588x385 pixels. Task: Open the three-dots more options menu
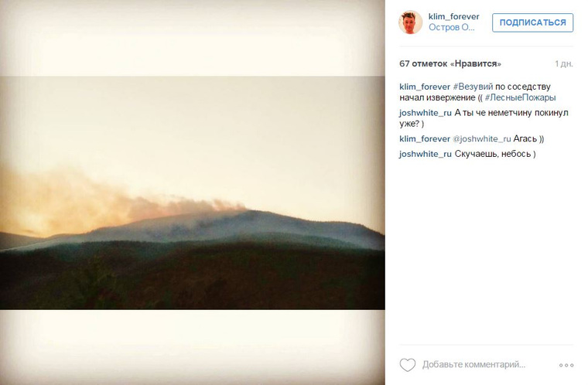click(566, 365)
